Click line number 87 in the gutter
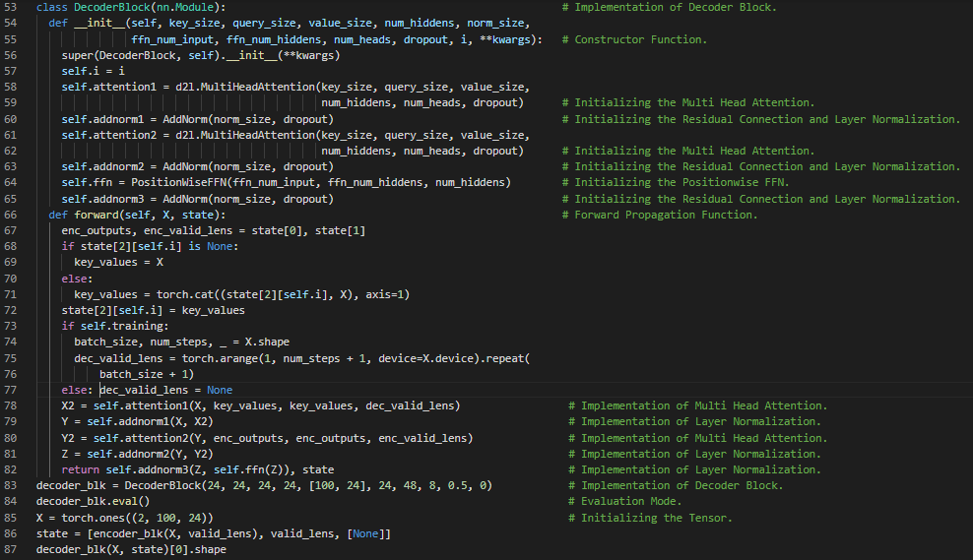Image resolution: width=973 pixels, height=560 pixels. [x=14, y=549]
